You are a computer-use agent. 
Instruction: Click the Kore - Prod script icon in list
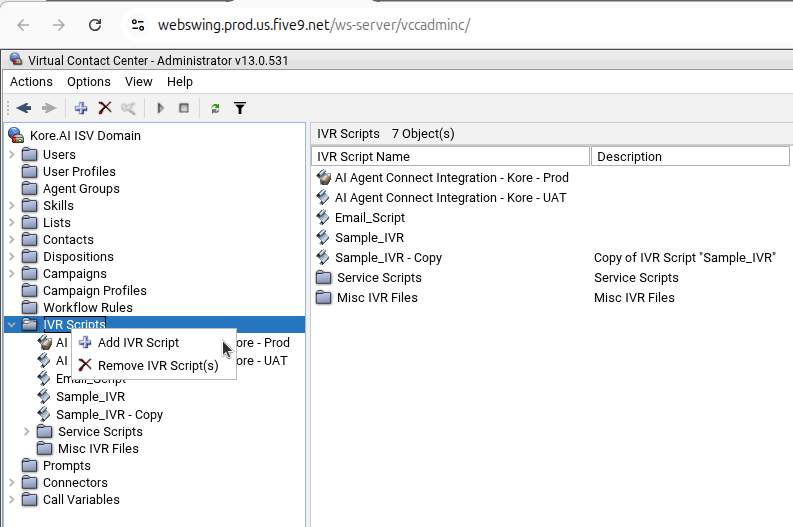[324, 178]
